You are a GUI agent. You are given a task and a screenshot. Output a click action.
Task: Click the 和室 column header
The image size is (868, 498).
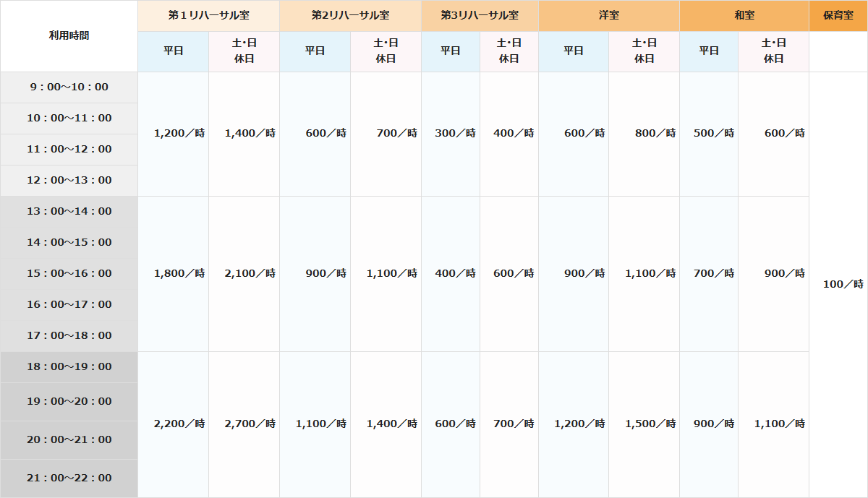[744, 15]
